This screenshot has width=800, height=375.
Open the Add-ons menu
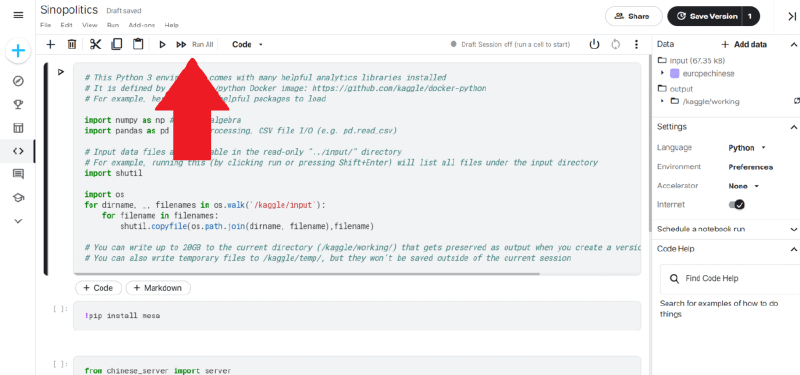[142, 25]
